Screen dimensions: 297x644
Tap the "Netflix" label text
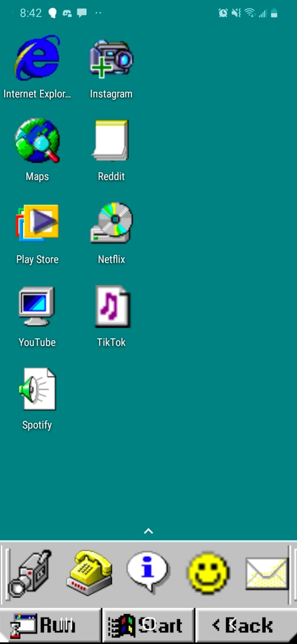tap(111, 260)
